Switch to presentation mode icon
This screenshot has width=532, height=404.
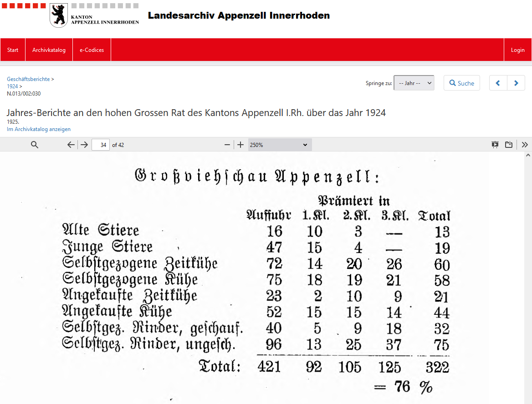[x=495, y=145]
